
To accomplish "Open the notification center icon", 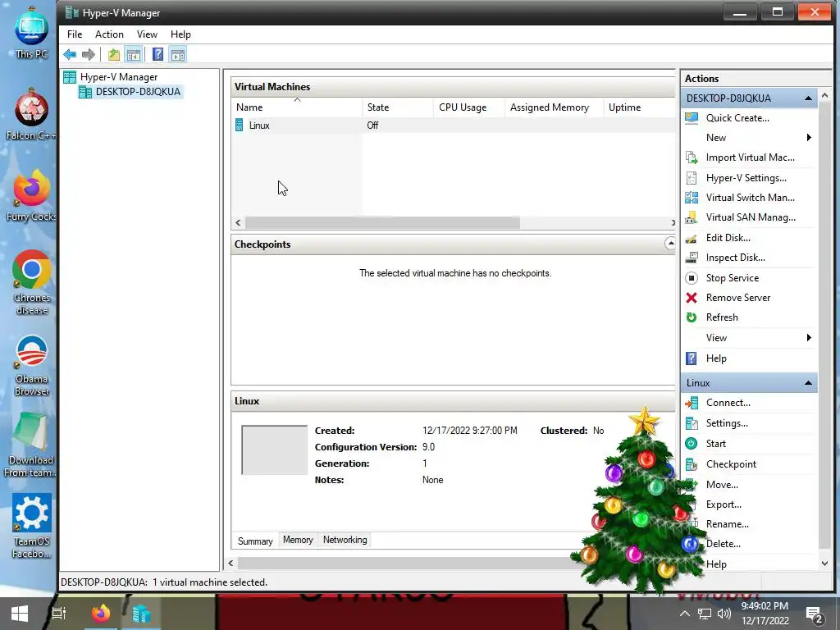I will (814, 615).
